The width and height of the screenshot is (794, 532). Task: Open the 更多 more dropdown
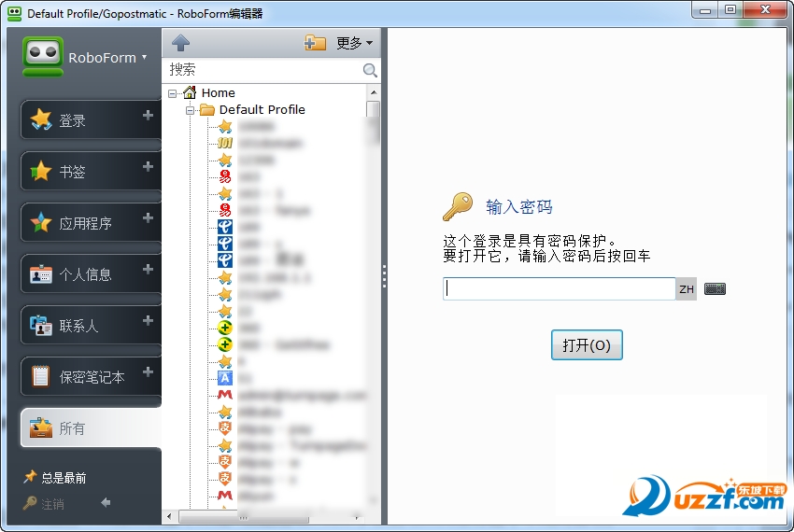coord(354,43)
